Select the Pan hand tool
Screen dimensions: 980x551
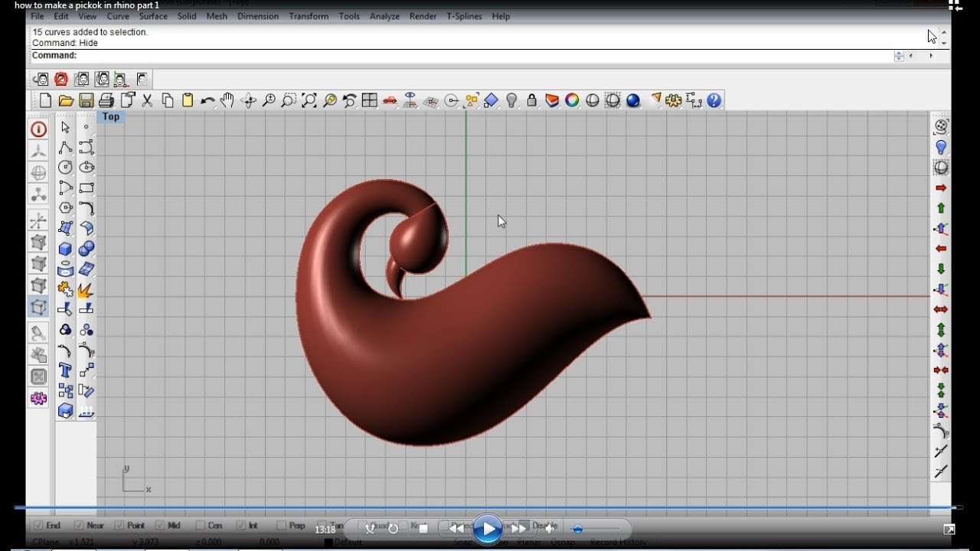pyautogui.click(x=227, y=100)
